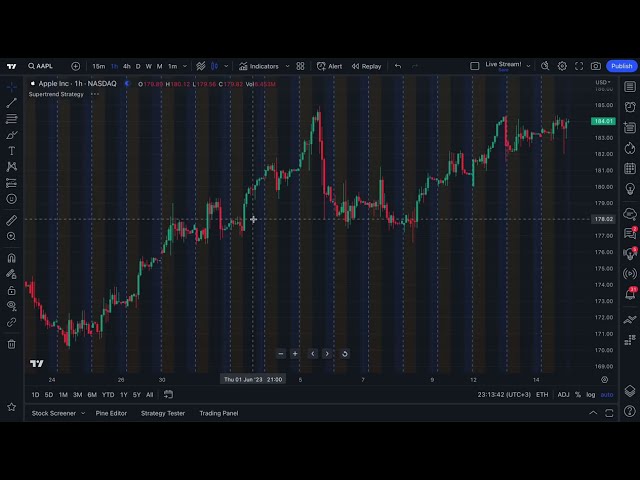This screenshot has width=640, height=480.
Task: Expand the Live Stream layout dropdown
Action: point(528,66)
